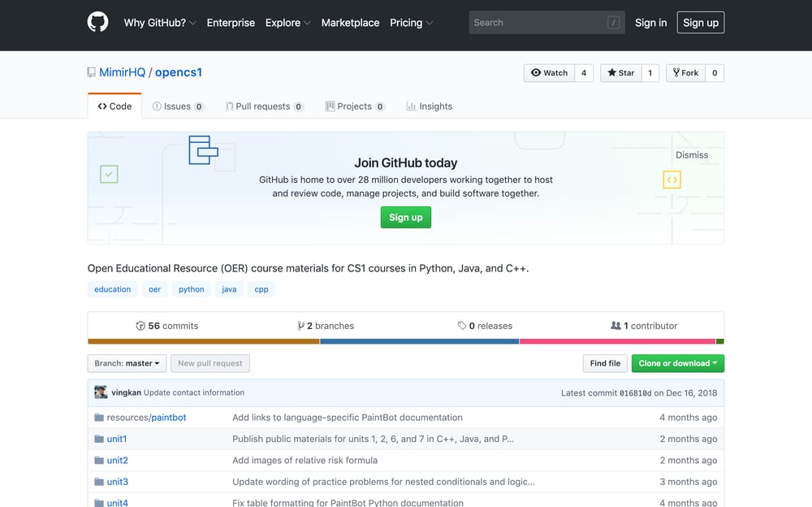Click the education topic tag
Screen dimensions: 812x507
point(112,289)
